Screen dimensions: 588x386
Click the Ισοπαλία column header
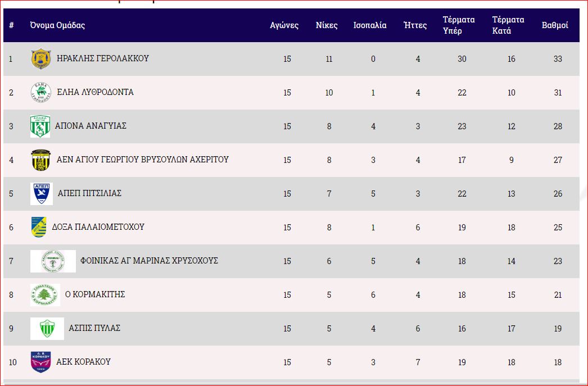pyautogui.click(x=370, y=25)
